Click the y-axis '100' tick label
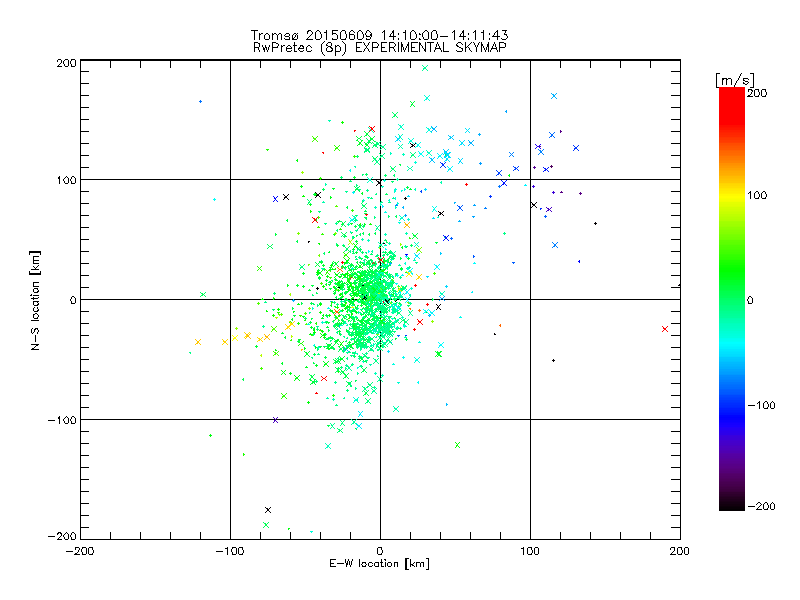This screenshot has height=600, width=800. (x=66, y=180)
